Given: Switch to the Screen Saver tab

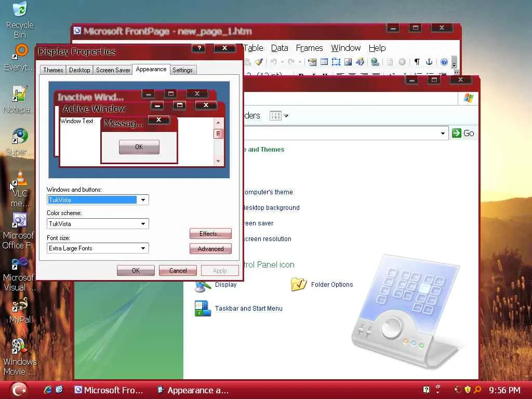Looking at the screenshot, I should click(x=113, y=70).
